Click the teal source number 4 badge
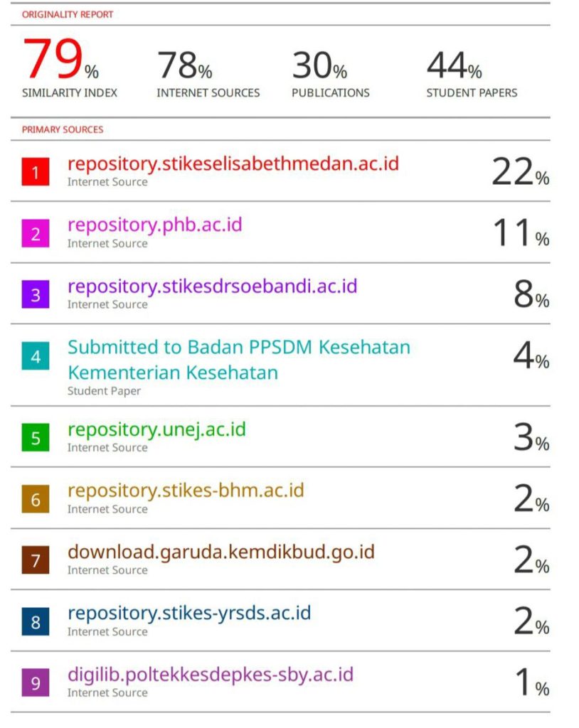This screenshot has width=579, height=728. [x=36, y=356]
